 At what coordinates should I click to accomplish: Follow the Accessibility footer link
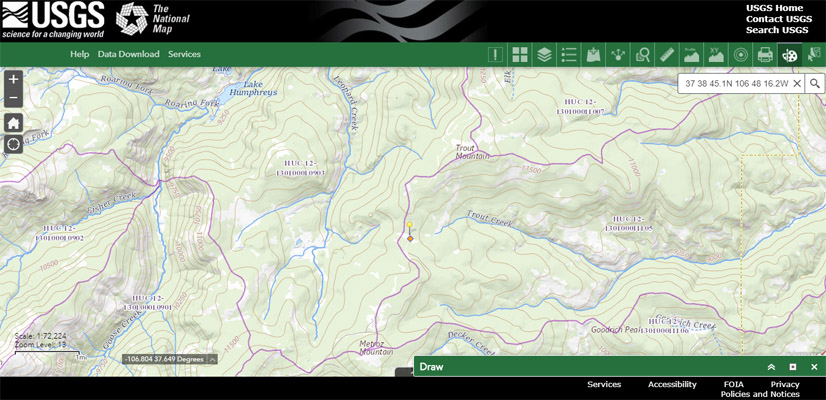click(672, 384)
